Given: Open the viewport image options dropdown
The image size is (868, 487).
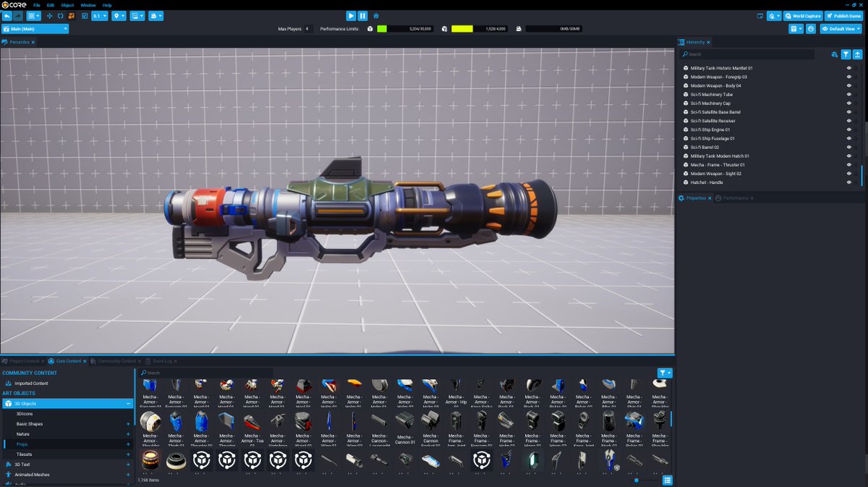Looking at the screenshot, I should (x=137, y=15).
